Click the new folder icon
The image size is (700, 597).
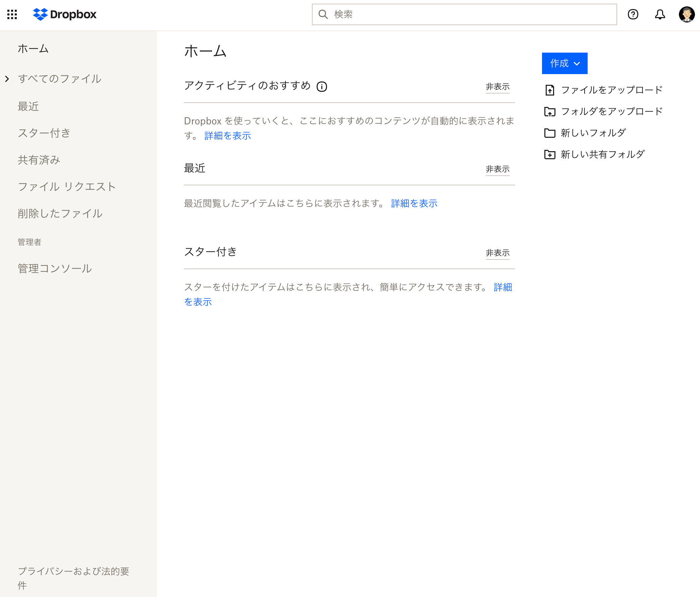coord(550,133)
